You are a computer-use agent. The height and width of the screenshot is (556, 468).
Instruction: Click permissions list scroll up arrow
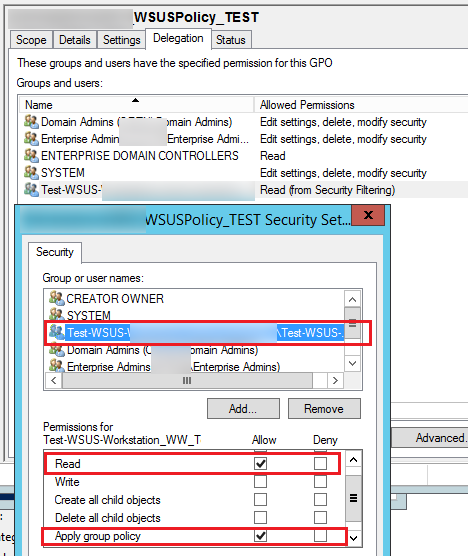353,460
